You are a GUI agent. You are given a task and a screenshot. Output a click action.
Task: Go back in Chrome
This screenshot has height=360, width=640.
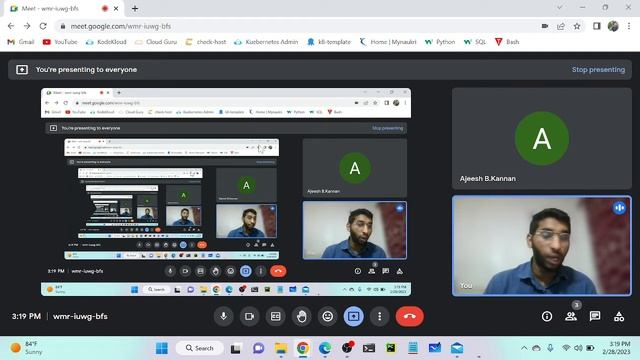tap(11, 26)
